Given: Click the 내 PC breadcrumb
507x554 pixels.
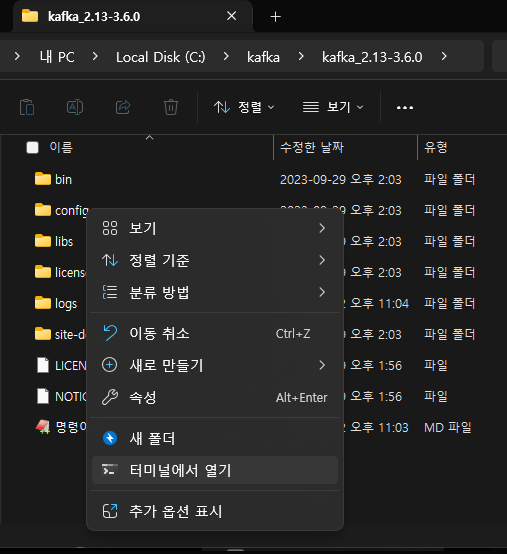Looking at the screenshot, I should 57,57.
